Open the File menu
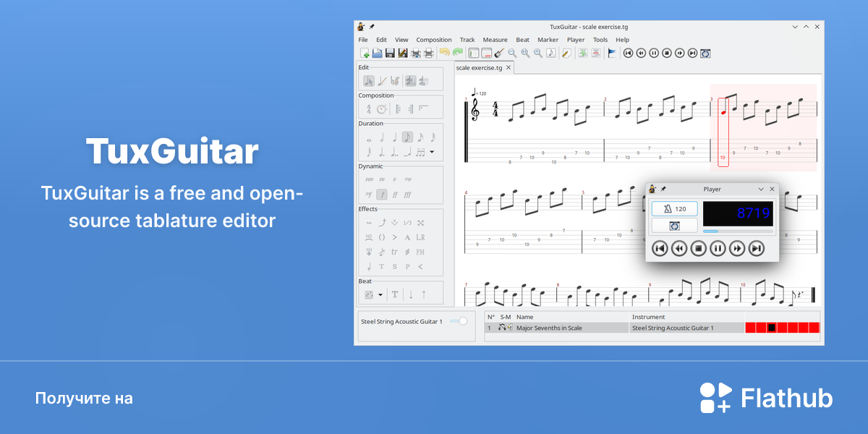Screen dimensions: 868x434 363,40
